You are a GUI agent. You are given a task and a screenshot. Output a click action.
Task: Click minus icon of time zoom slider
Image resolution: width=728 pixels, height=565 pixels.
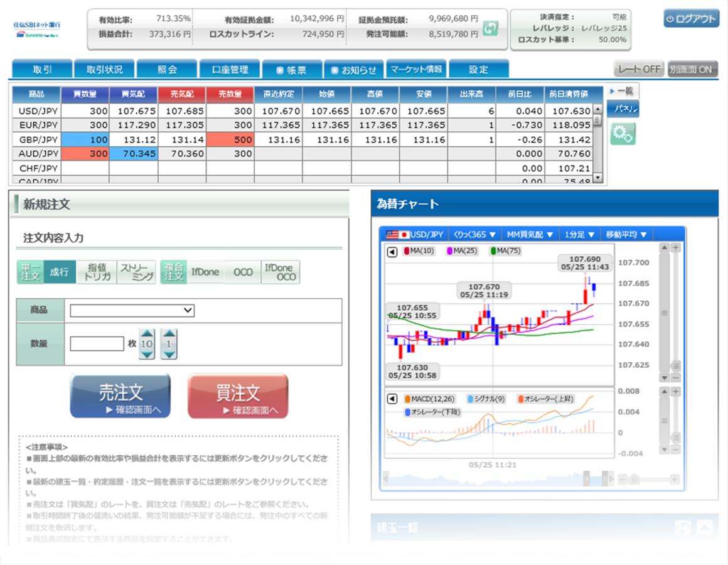[623, 479]
